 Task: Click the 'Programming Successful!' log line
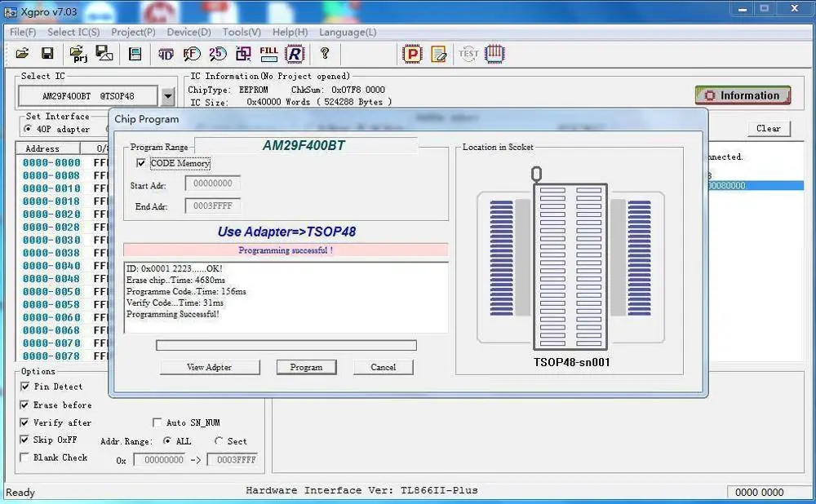point(173,314)
